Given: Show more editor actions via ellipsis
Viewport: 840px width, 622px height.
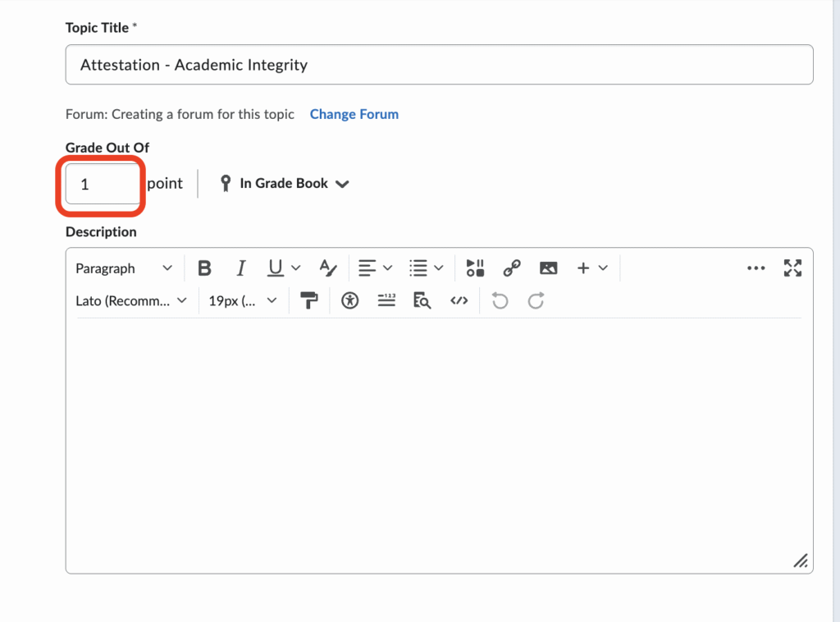Looking at the screenshot, I should click(756, 268).
